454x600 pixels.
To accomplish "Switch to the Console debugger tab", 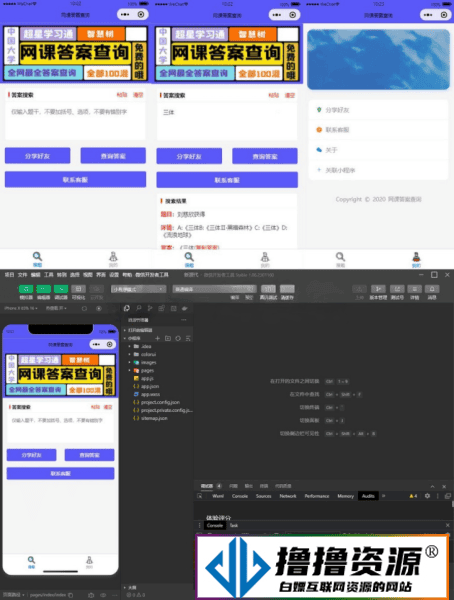I will pos(240,496).
